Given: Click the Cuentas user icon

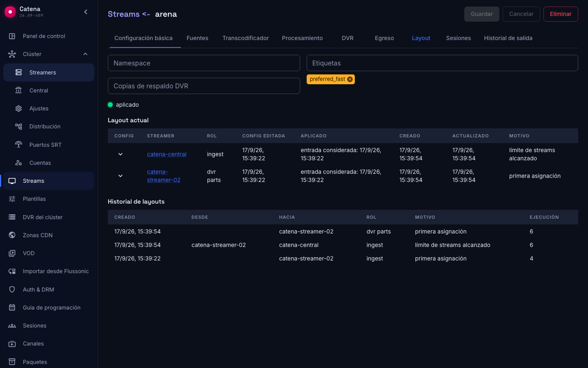Looking at the screenshot, I should 19,163.
